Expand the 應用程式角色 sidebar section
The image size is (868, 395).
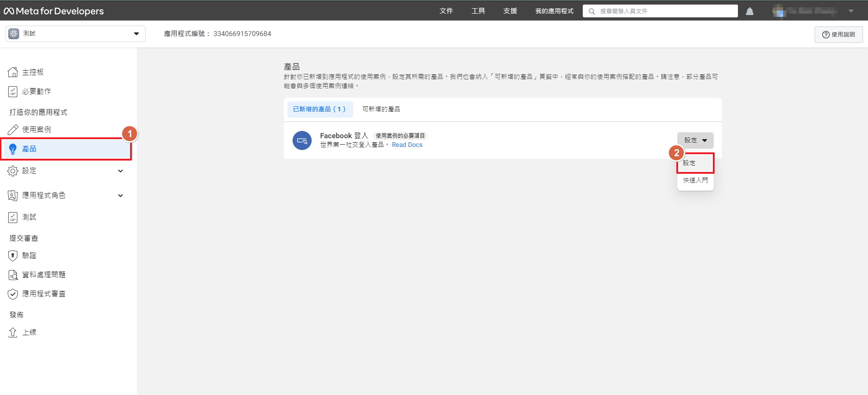(x=120, y=196)
